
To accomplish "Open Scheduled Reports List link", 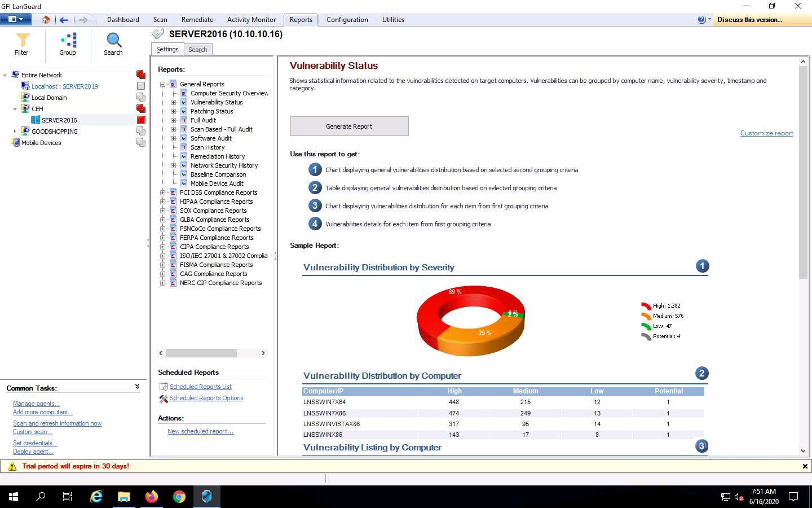I will [201, 387].
